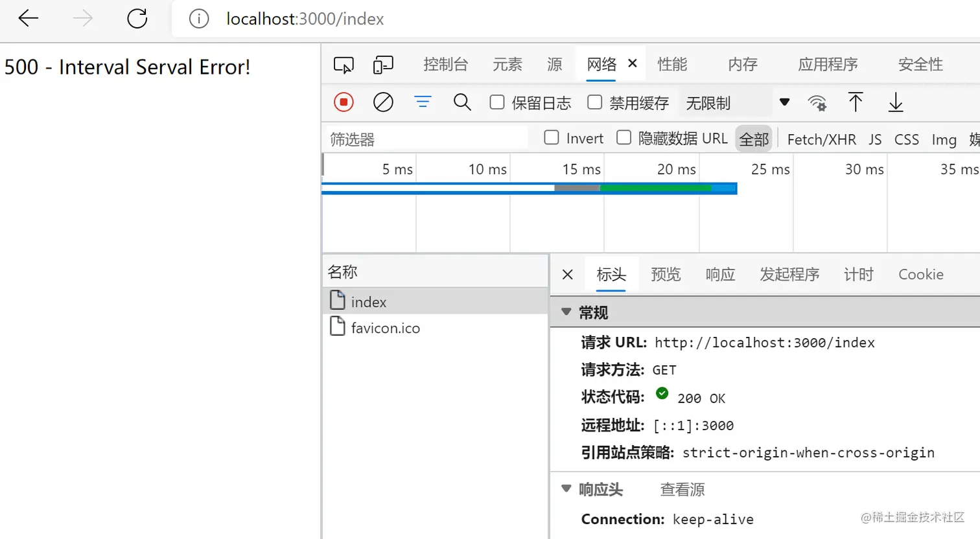Click the export HAR down-arrow icon
The height and width of the screenshot is (539, 980).
896,102
